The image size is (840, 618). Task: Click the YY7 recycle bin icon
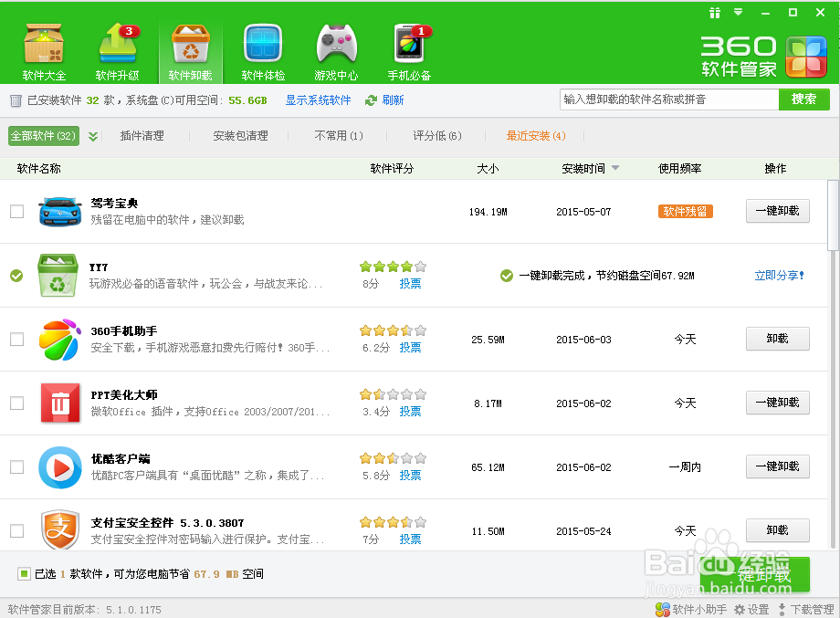click(x=58, y=276)
